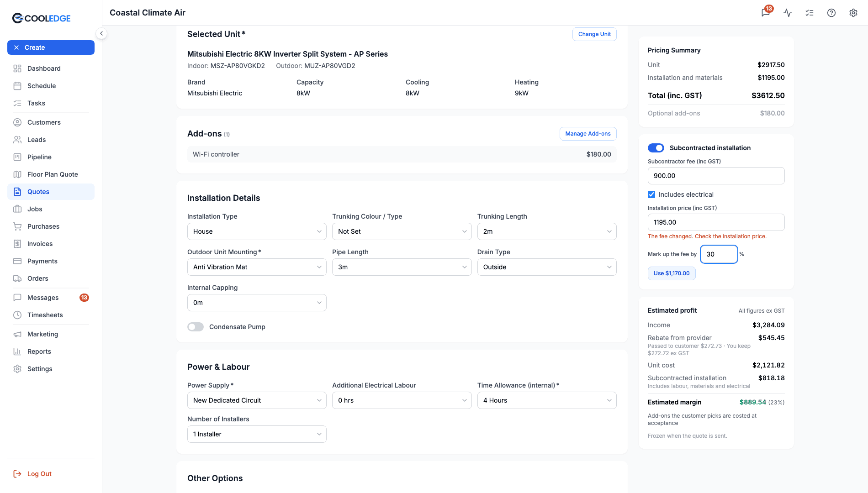Open the Trunking Length dropdown
Viewport: 868px width, 493px height.
click(547, 231)
